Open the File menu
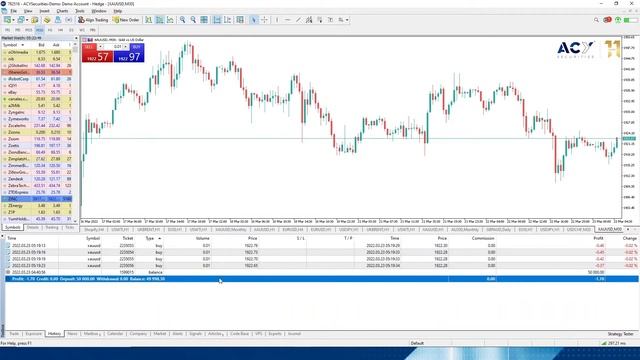 point(13,11)
